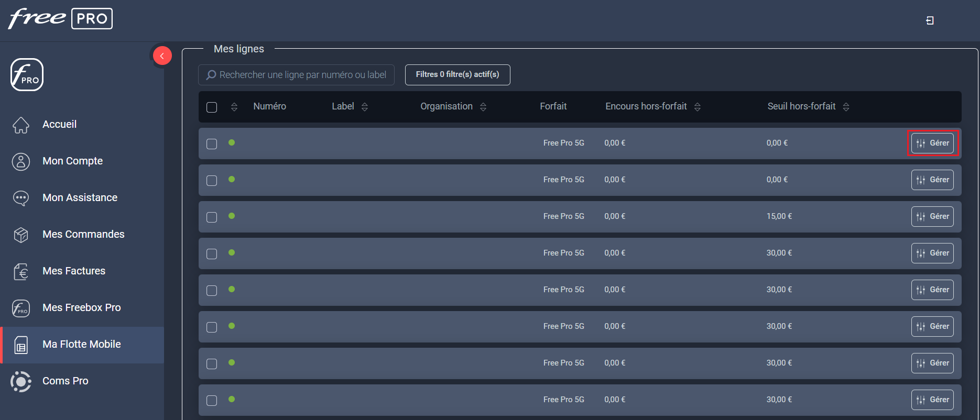980x420 pixels.
Task: Open Accueil via the house icon
Action: coord(21,125)
